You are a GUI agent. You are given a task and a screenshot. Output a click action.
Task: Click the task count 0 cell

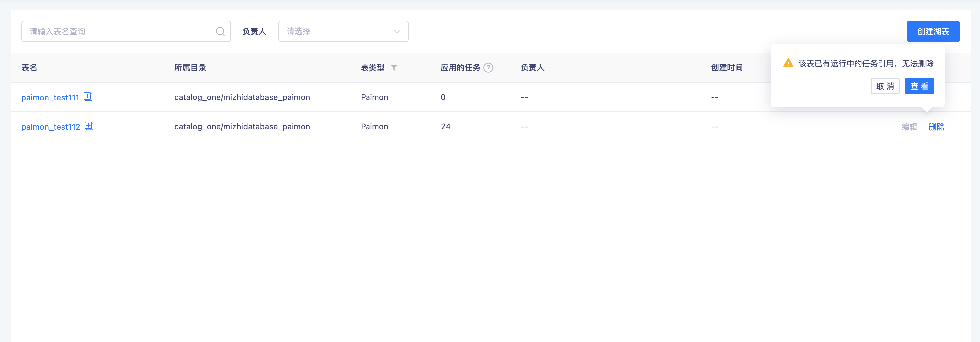coord(443,97)
